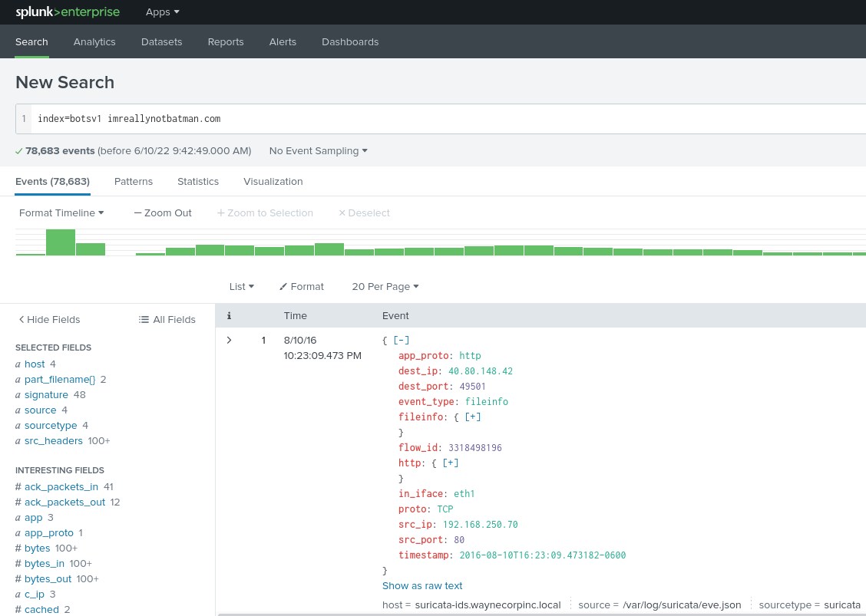The image size is (866, 616).
Task: Go to the Datasets tab
Action: click(x=161, y=42)
